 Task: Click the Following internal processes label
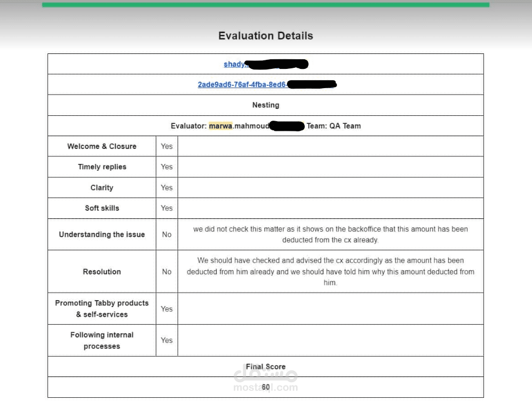(x=102, y=341)
